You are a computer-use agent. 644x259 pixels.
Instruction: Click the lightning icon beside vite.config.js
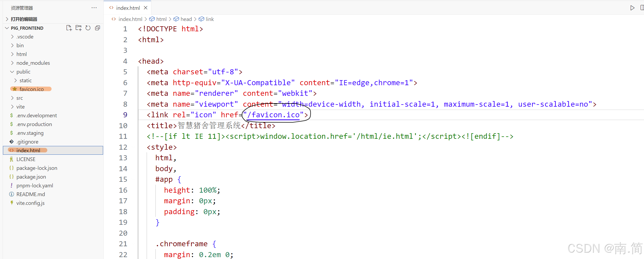pyautogui.click(x=12, y=203)
